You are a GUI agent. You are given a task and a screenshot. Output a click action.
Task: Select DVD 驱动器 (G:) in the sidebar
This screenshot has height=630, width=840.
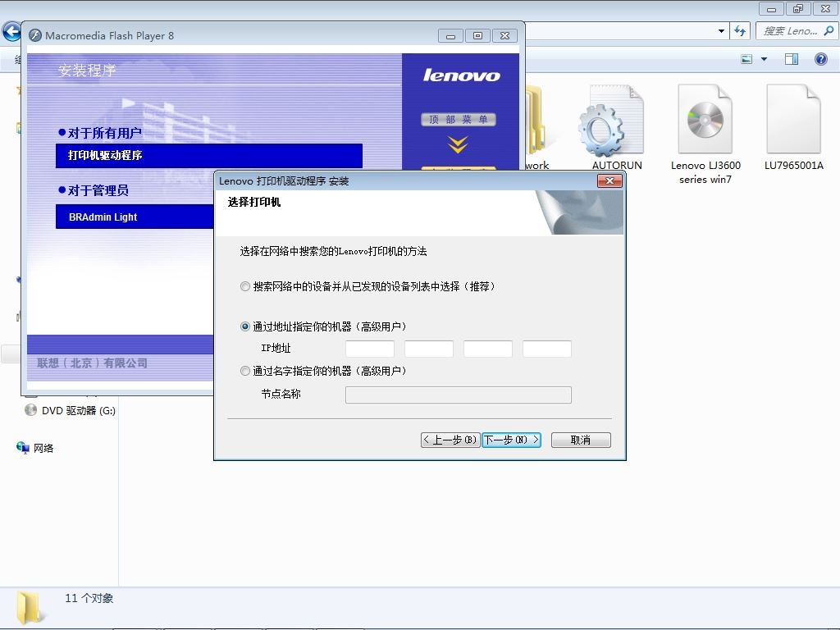pos(71,410)
